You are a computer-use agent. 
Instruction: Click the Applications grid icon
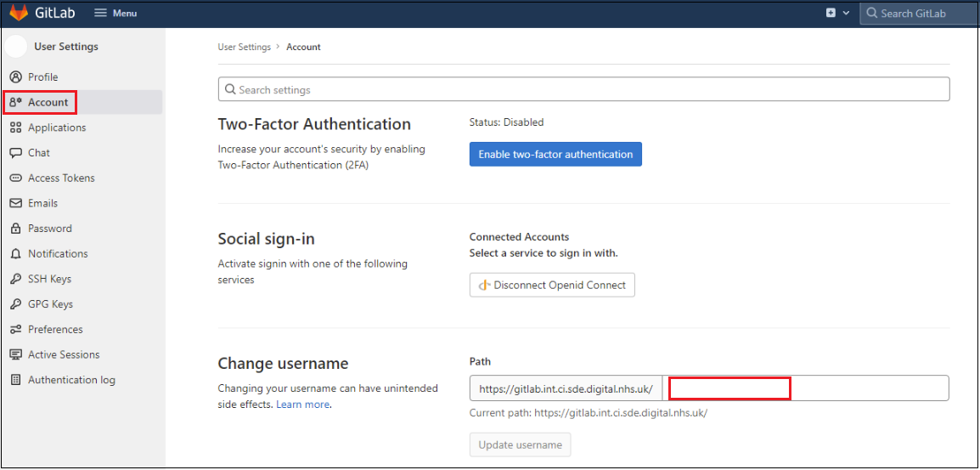pos(16,127)
